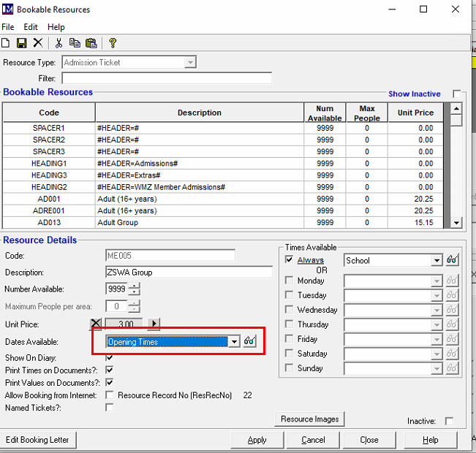
Task: Open the File menu
Action: tap(8, 27)
